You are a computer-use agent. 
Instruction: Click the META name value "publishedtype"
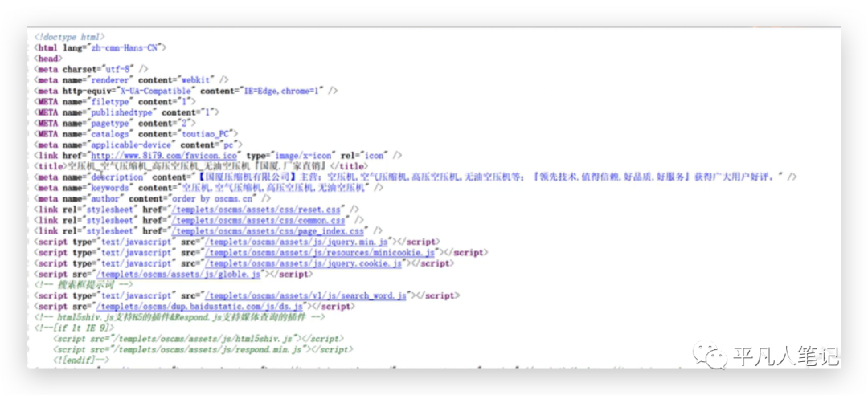121,113
